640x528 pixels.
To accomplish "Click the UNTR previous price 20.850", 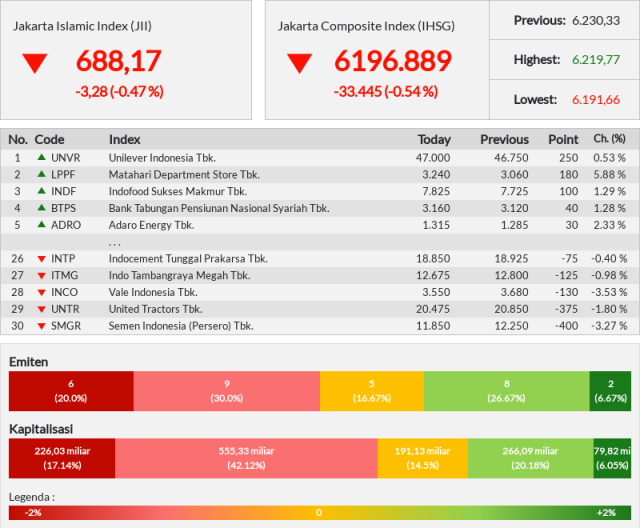I will click(x=511, y=309).
